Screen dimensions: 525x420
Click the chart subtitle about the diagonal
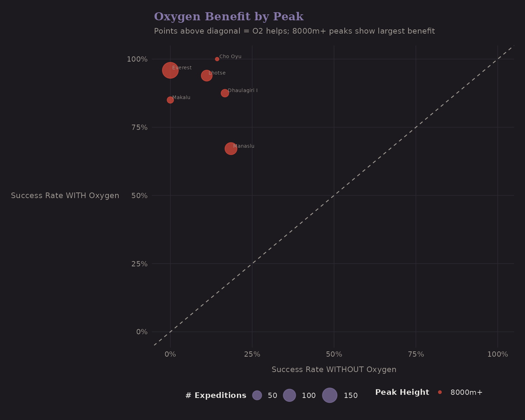click(x=294, y=31)
